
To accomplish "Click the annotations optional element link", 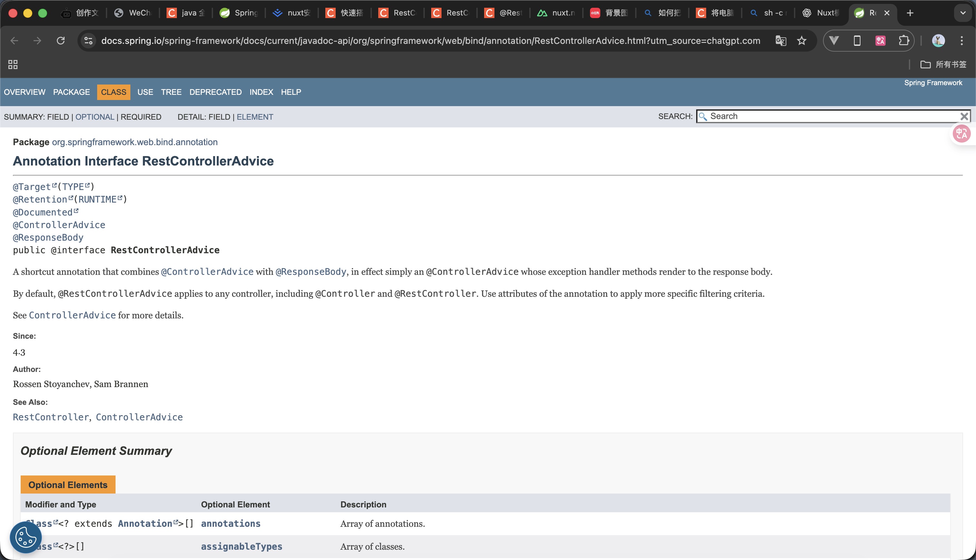I will [230, 524].
